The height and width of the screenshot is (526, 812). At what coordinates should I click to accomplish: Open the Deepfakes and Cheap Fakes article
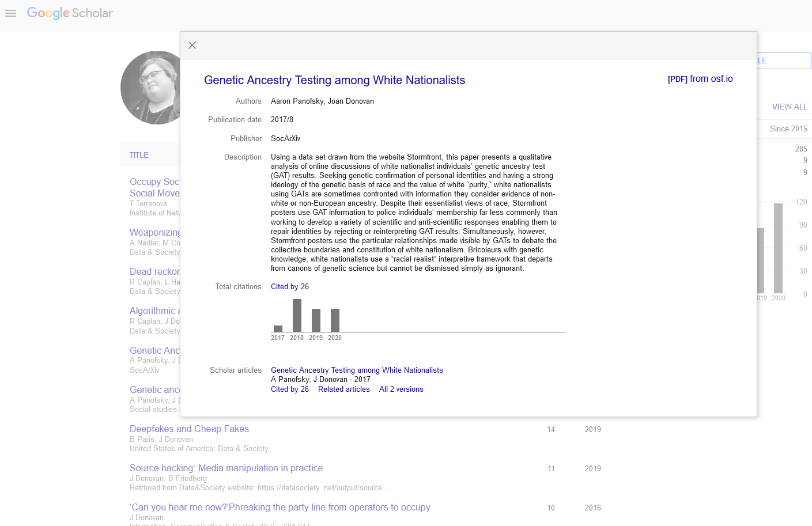(x=189, y=429)
